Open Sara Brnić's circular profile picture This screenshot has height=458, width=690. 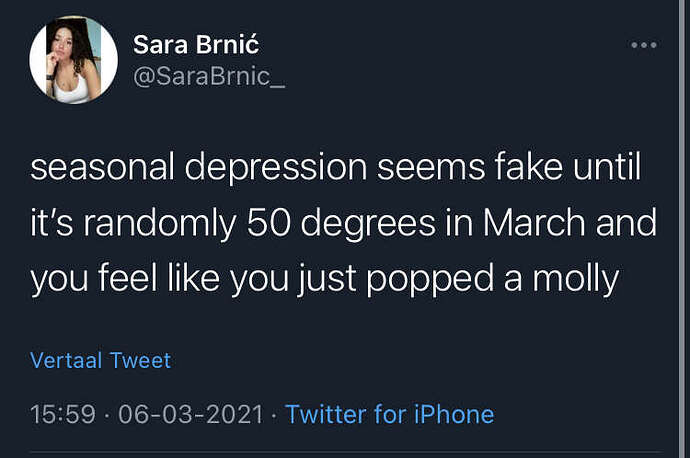pos(73,60)
